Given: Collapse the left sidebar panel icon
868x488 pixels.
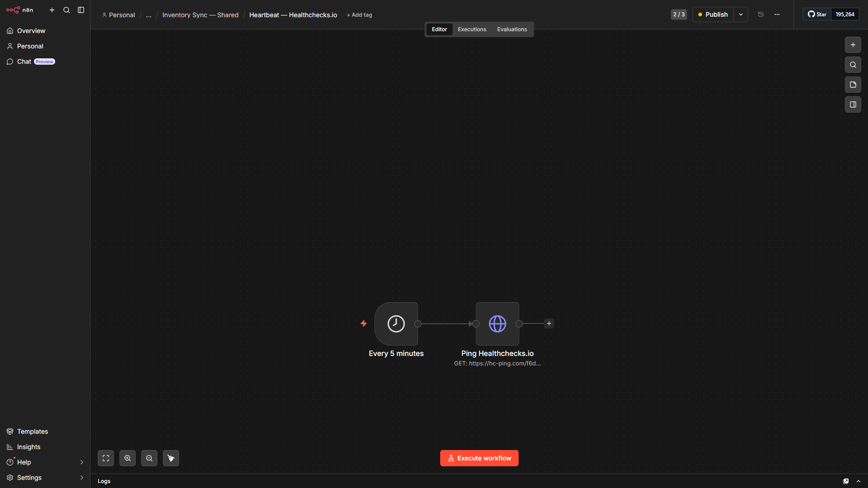Looking at the screenshot, I should tap(81, 10).
